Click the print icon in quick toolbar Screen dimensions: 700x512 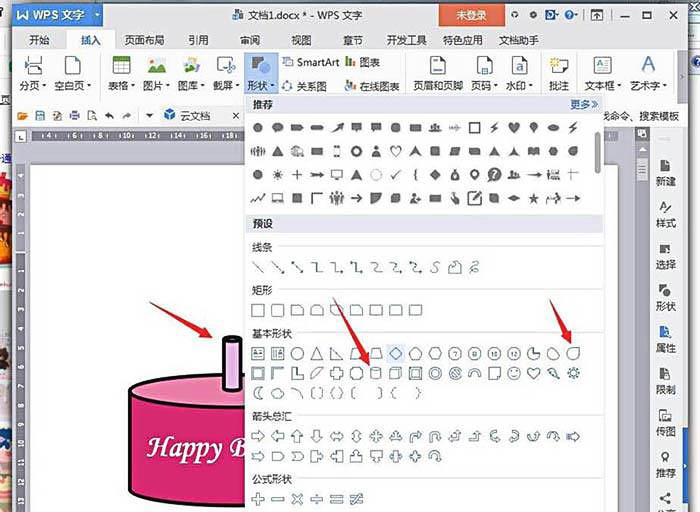[75, 116]
